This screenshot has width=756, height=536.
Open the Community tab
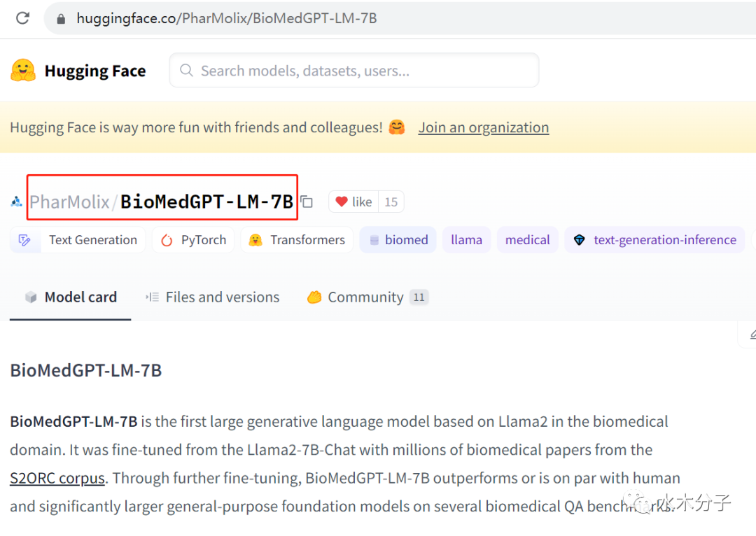(x=368, y=297)
